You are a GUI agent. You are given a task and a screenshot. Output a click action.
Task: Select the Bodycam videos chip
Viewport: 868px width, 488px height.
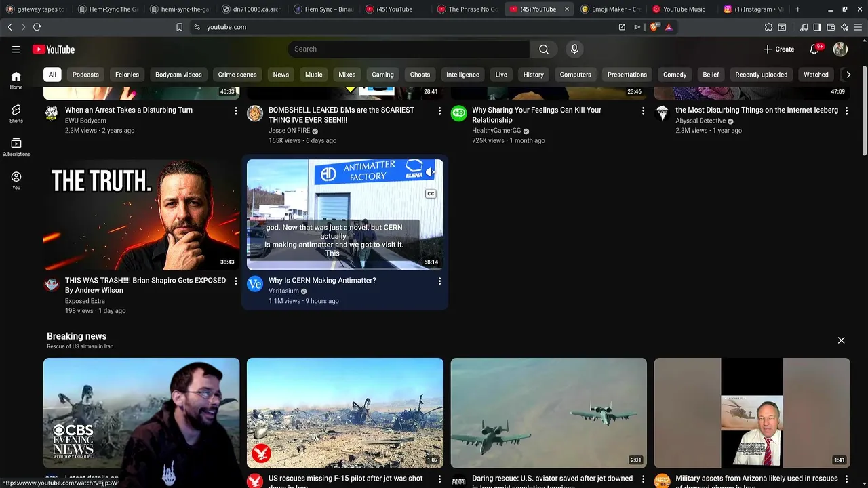coord(178,75)
